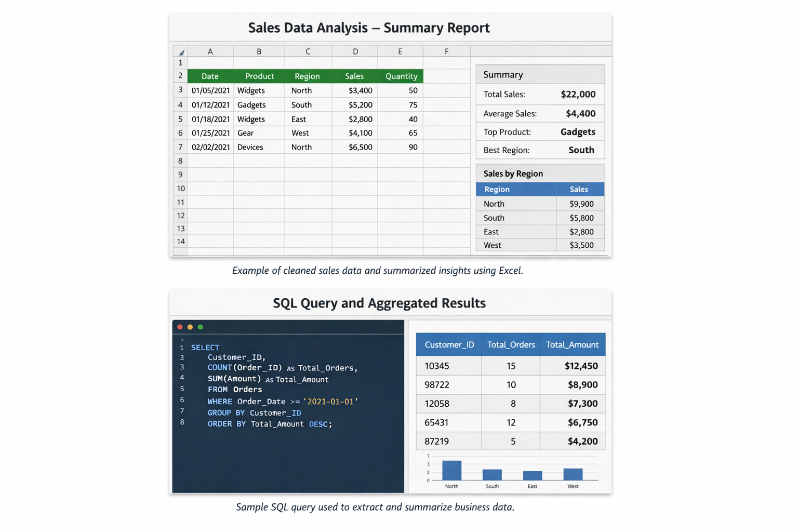Click the Customer_ID column header in the results table
Viewport: 798px width, 532px height.
pos(449,344)
